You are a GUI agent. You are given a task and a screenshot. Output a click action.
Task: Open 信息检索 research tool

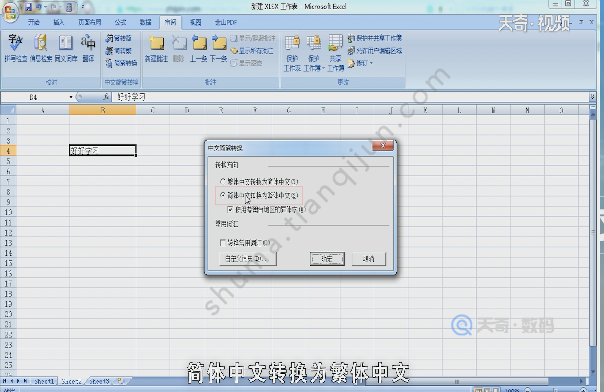tap(40, 48)
